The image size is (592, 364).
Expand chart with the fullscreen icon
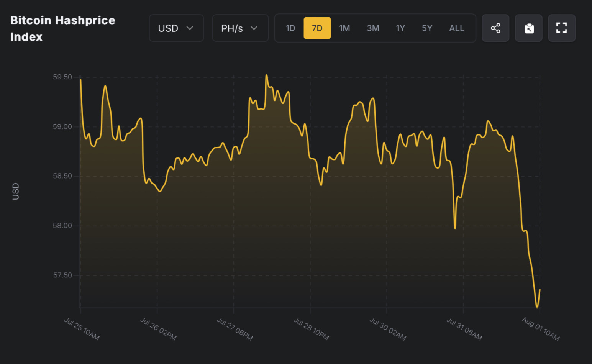561,28
